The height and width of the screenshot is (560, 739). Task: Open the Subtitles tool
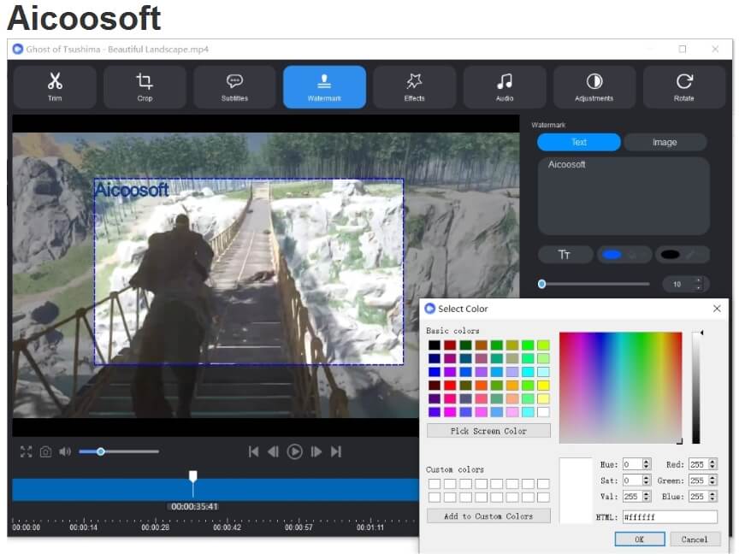point(234,87)
